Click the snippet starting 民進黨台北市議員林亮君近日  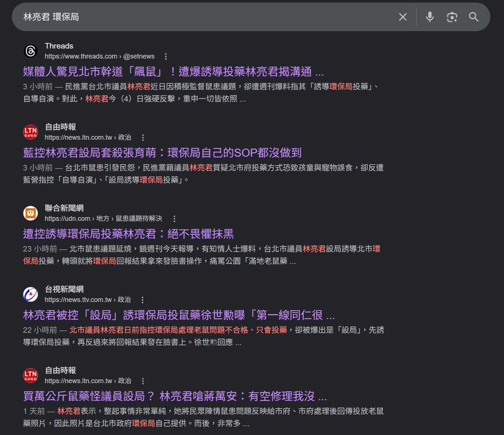pyautogui.click(x=202, y=93)
